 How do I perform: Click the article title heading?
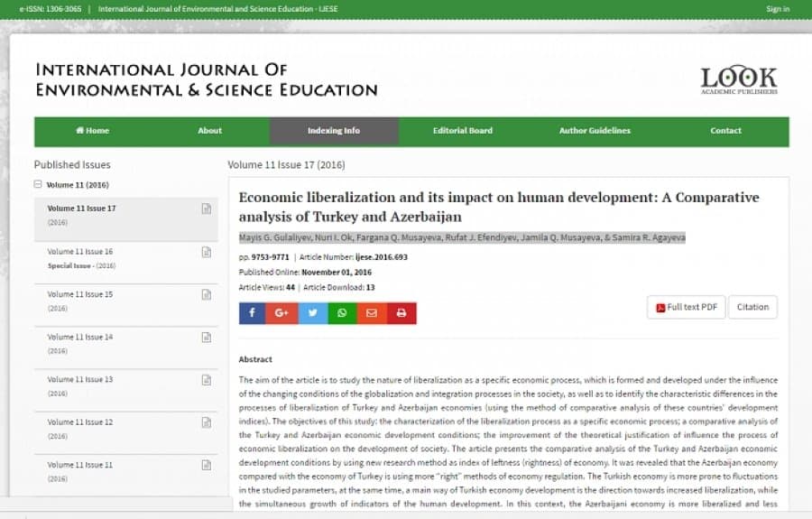click(499, 207)
